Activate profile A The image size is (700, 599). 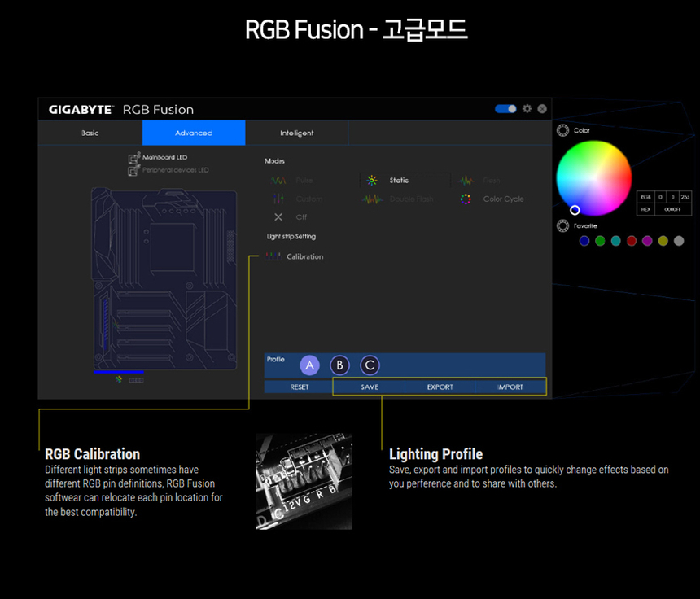(x=309, y=365)
